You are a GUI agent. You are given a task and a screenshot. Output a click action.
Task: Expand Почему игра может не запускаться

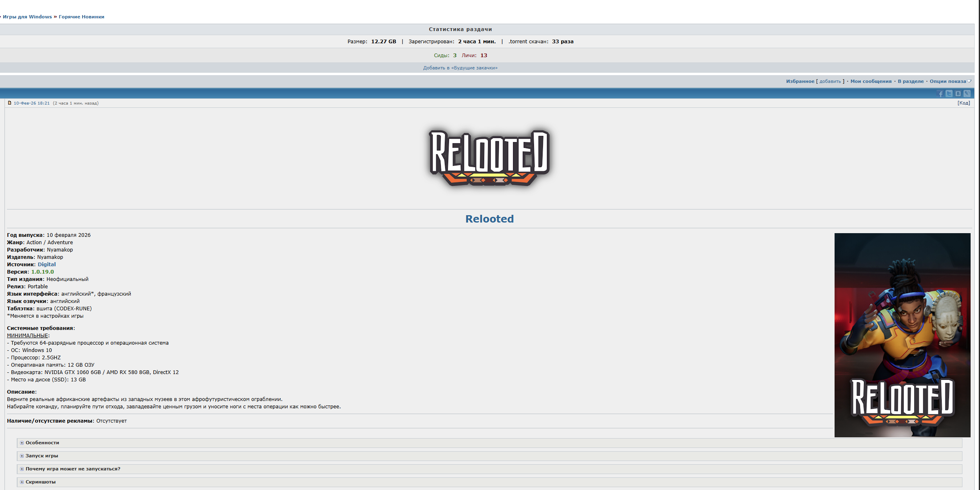point(73,469)
